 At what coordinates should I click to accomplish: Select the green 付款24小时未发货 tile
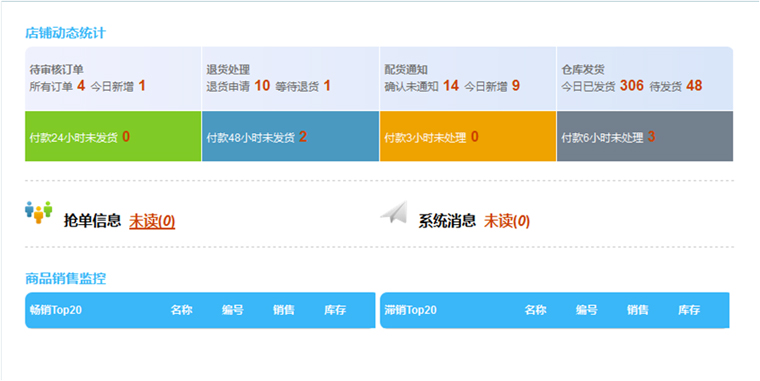[113, 136]
